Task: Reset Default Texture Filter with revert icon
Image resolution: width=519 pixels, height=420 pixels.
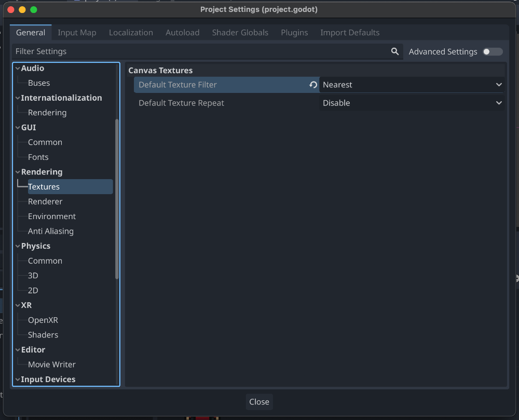Action: (x=313, y=85)
